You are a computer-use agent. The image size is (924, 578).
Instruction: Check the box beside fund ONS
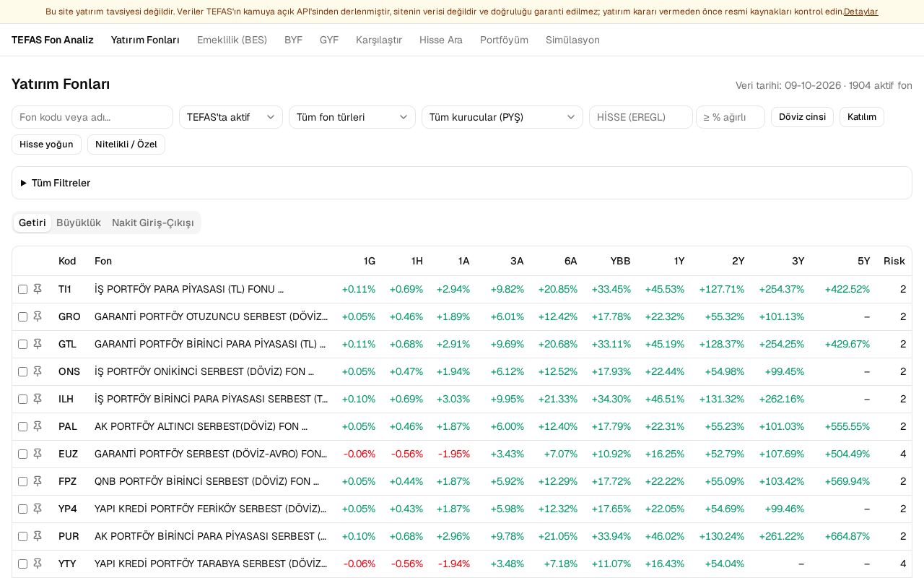tap(22, 371)
